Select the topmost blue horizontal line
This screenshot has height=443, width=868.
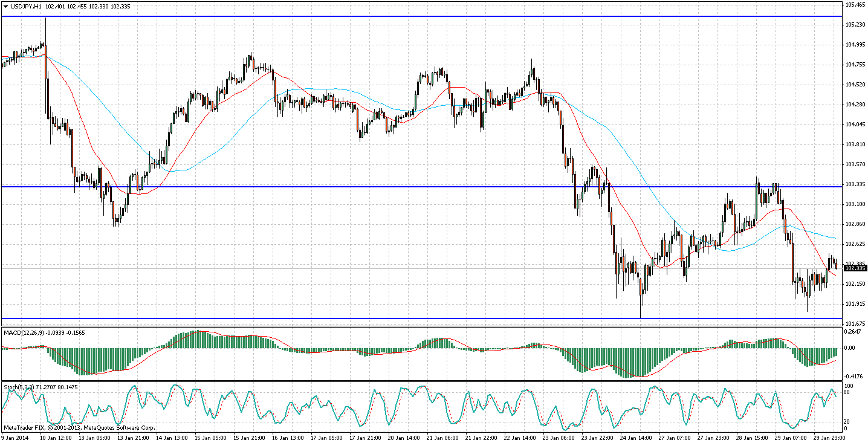[x=423, y=16]
